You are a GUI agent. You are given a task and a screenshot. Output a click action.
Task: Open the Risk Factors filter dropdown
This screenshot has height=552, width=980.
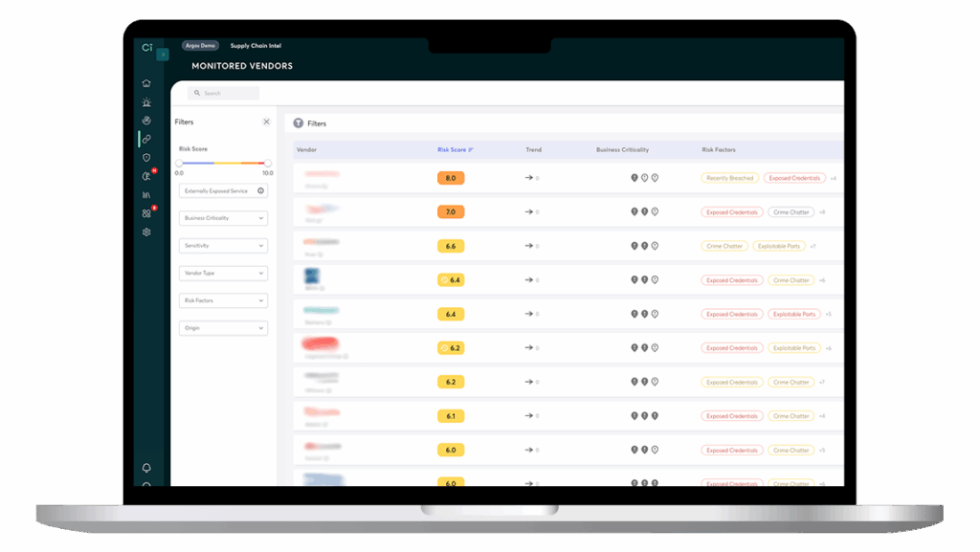click(223, 300)
